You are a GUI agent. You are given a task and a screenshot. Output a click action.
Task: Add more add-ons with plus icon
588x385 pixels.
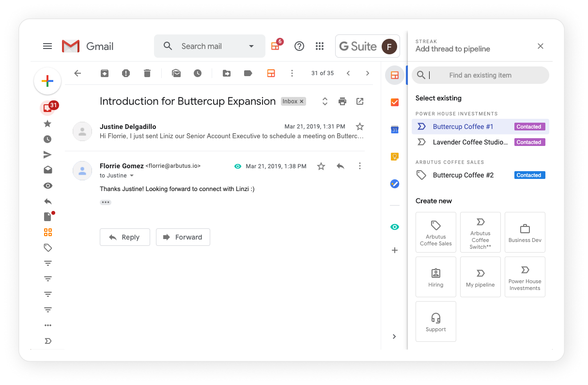395,250
